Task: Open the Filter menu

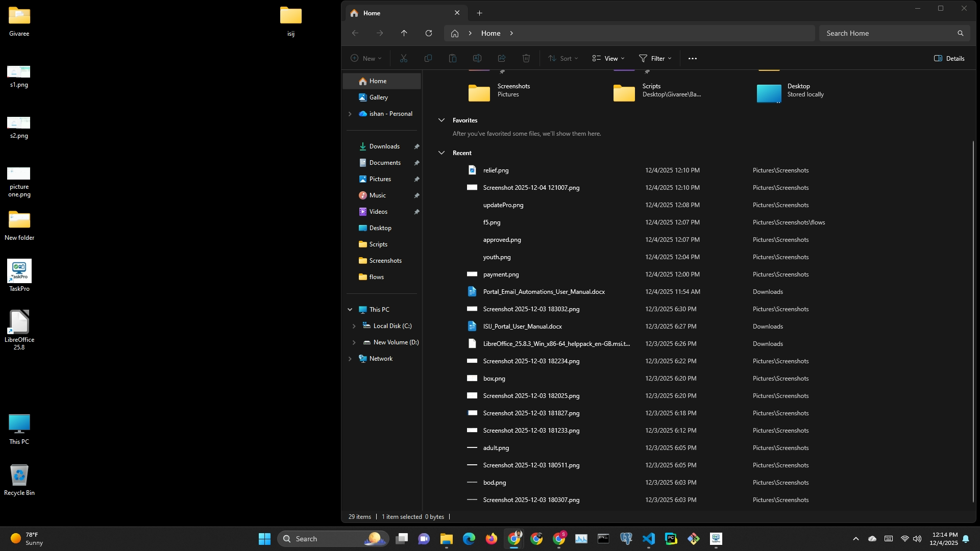Action: (655, 58)
